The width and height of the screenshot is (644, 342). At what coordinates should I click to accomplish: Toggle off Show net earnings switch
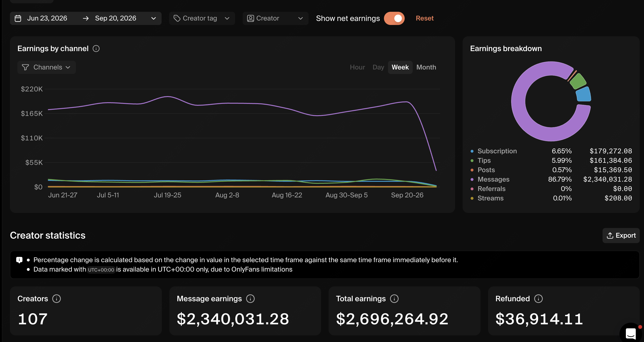click(x=394, y=18)
